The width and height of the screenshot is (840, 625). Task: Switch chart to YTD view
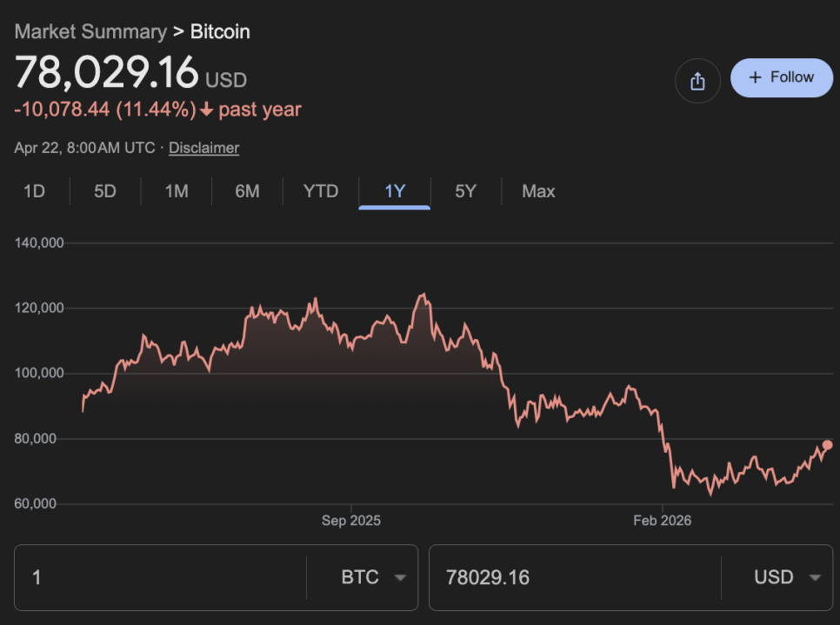(321, 191)
